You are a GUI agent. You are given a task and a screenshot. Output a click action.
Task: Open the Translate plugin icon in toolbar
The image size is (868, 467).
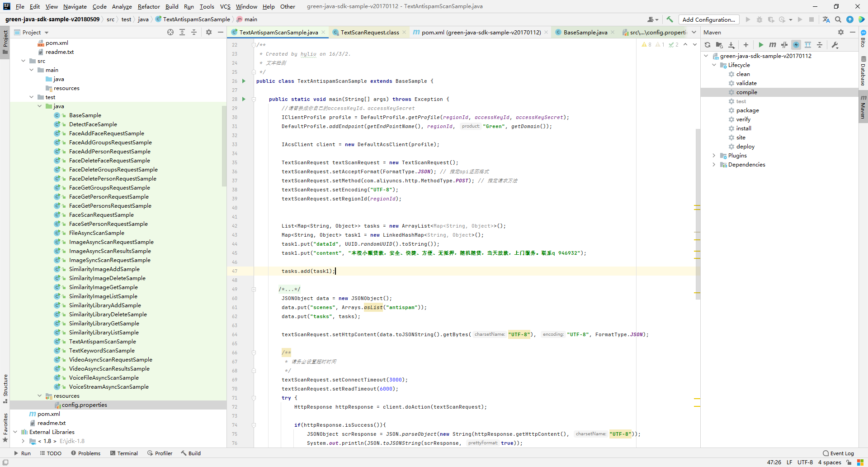point(826,19)
